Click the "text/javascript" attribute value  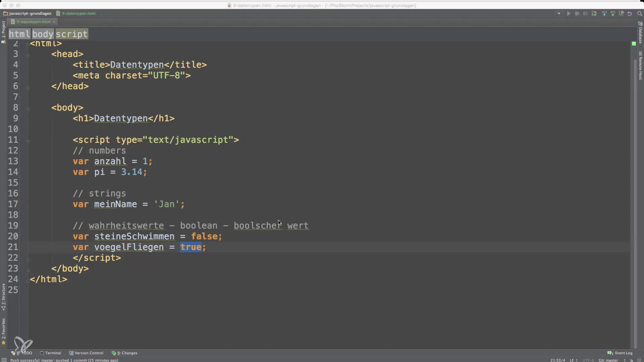(x=188, y=140)
